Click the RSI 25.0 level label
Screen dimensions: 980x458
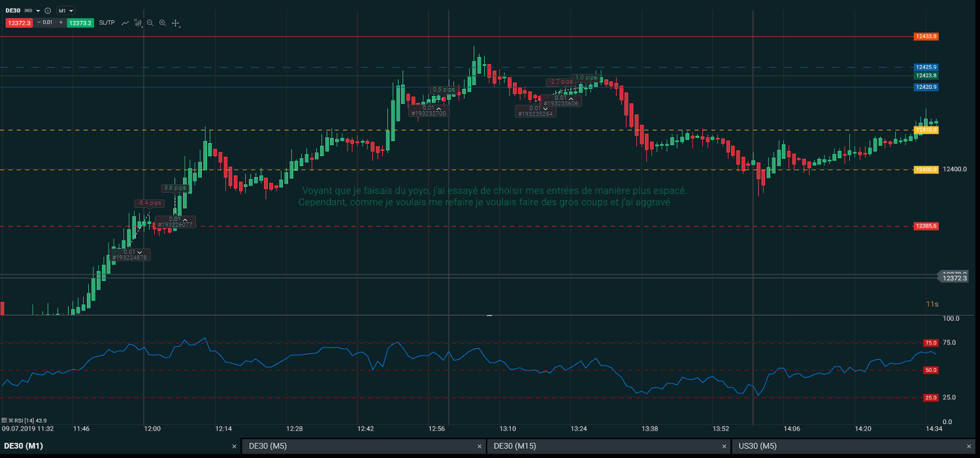point(930,398)
